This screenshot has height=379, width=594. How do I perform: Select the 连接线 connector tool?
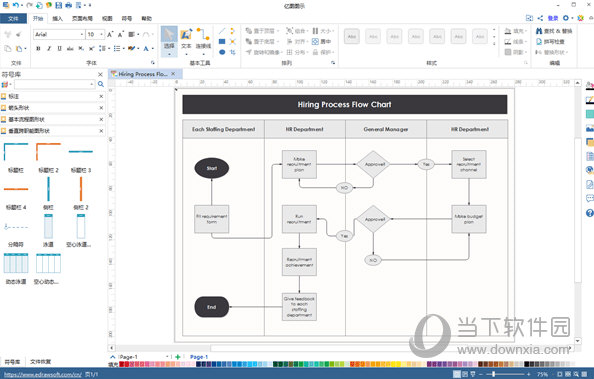pyautogui.click(x=203, y=39)
